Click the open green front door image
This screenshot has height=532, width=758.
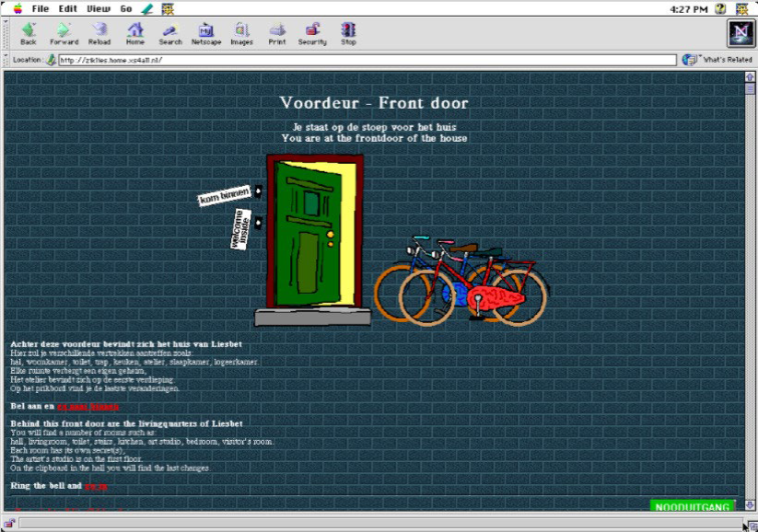point(310,235)
